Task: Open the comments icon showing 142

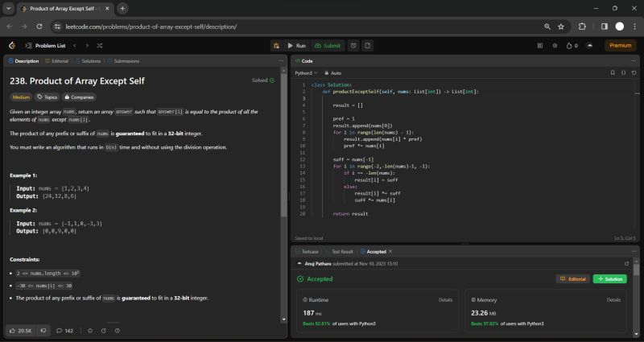Action: tap(64, 330)
